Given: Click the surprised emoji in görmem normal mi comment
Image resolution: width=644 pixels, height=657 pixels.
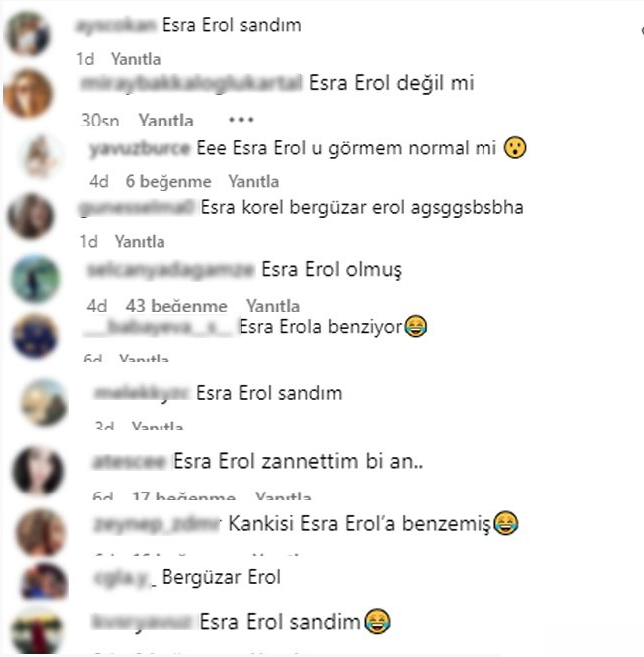Looking at the screenshot, I should coord(515,148).
